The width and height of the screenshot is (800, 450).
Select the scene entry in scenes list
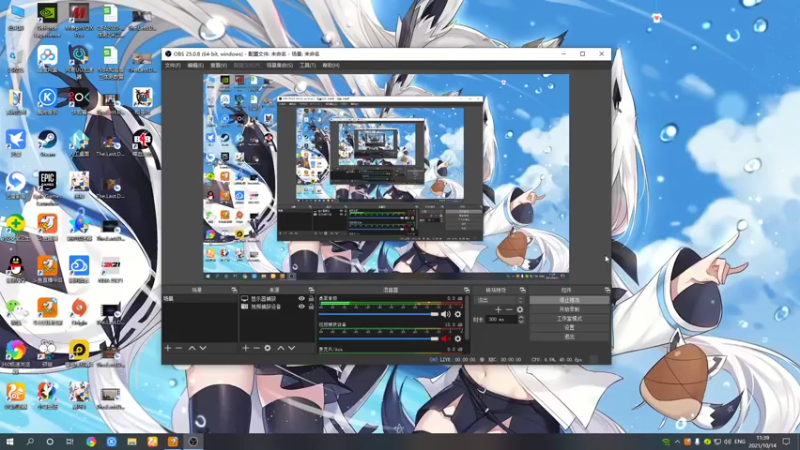[200, 298]
